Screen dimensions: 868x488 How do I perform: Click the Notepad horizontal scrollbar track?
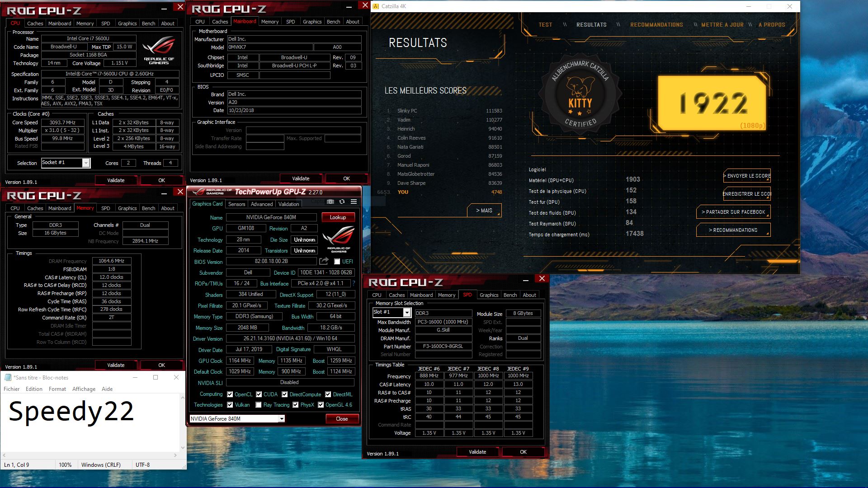[x=90, y=455]
